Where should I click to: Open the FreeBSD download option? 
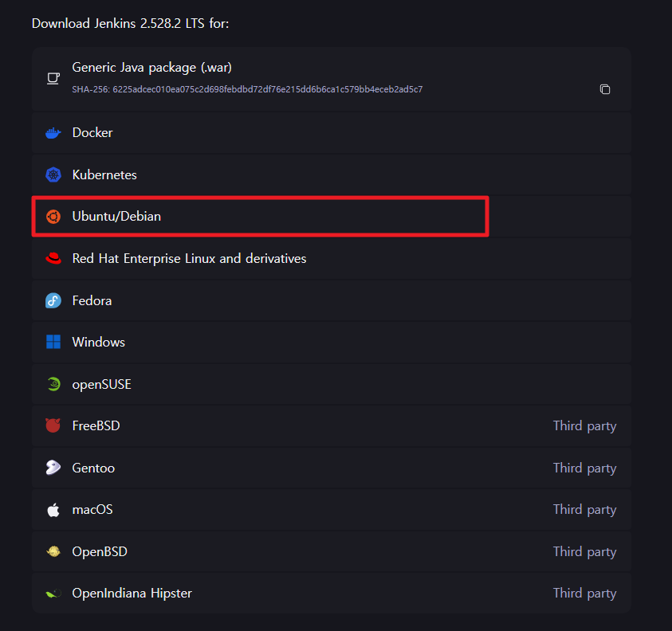tap(332, 425)
